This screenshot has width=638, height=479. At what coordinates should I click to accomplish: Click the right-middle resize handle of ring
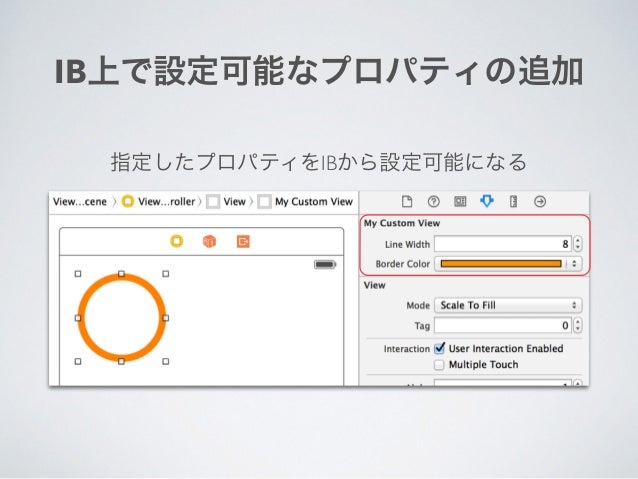click(166, 318)
